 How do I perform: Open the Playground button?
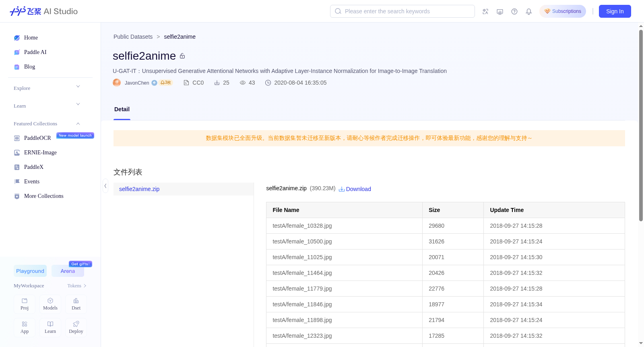tap(30, 271)
